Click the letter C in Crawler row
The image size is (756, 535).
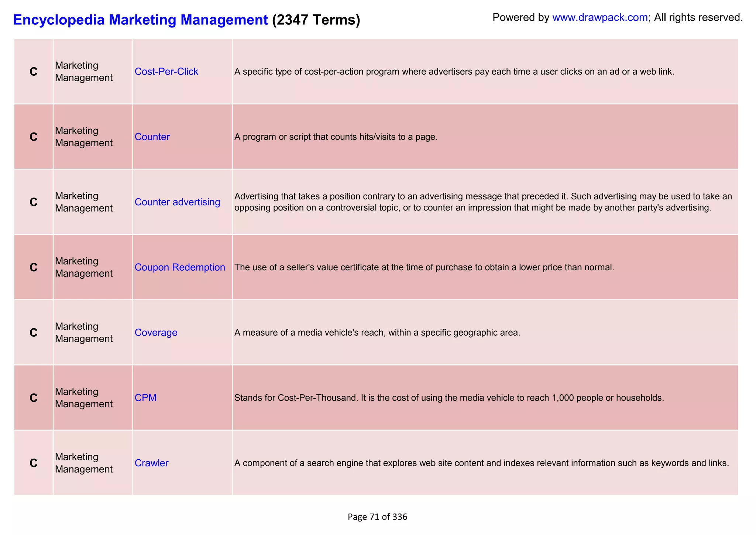(x=34, y=463)
